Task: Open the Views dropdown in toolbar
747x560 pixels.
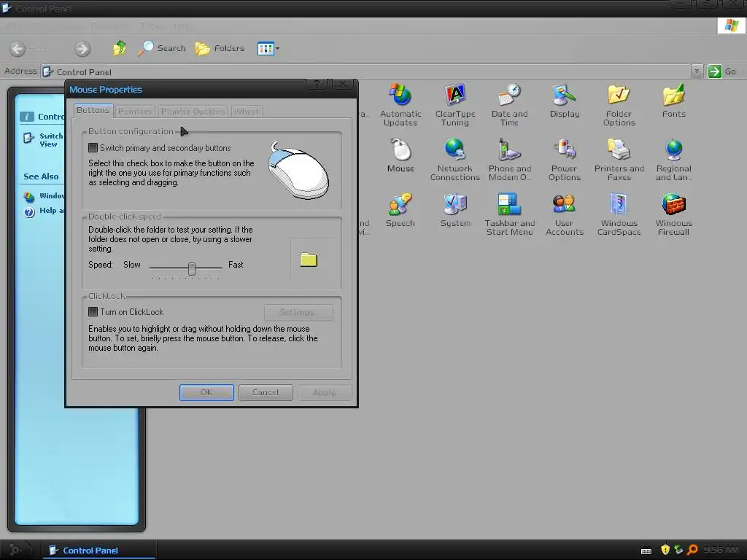Action: [268, 48]
